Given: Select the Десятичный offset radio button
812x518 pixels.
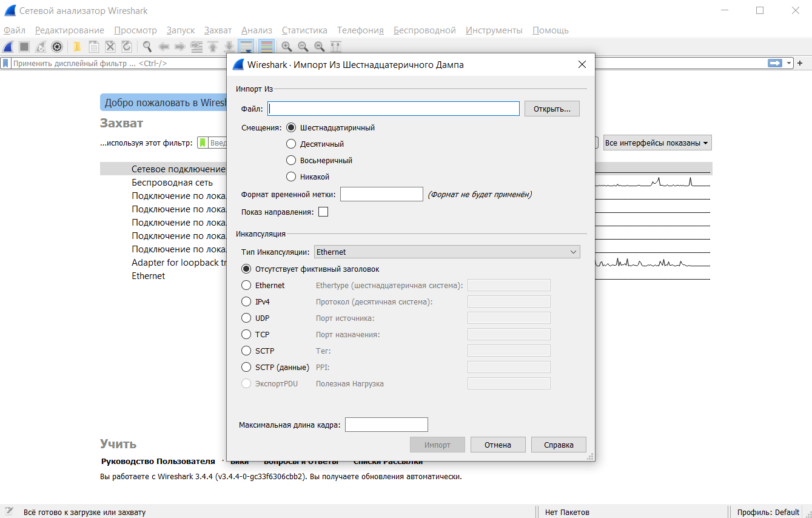Looking at the screenshot, I should 291,144.
